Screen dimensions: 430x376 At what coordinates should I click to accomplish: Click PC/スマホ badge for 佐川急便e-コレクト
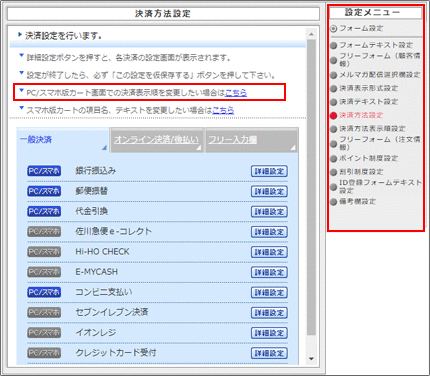tap(44, 232)
